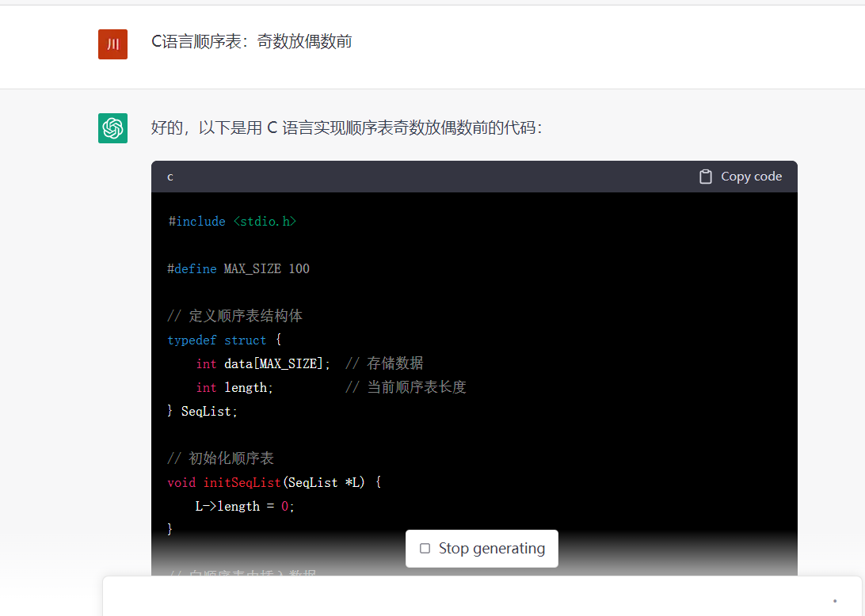The width and height of the screenshot is (865, 616).
Task: Click the 'typedef struct {' code line
Action: tap(224, 340)
